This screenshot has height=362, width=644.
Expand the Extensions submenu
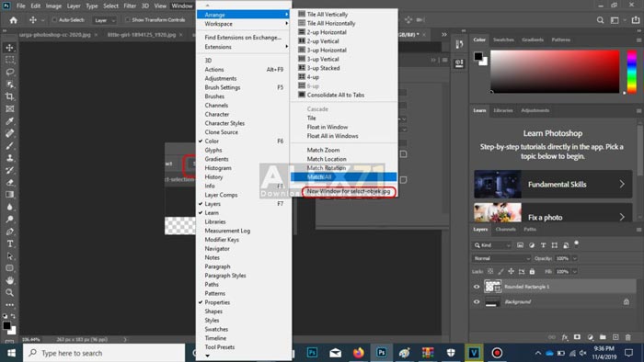244,47
